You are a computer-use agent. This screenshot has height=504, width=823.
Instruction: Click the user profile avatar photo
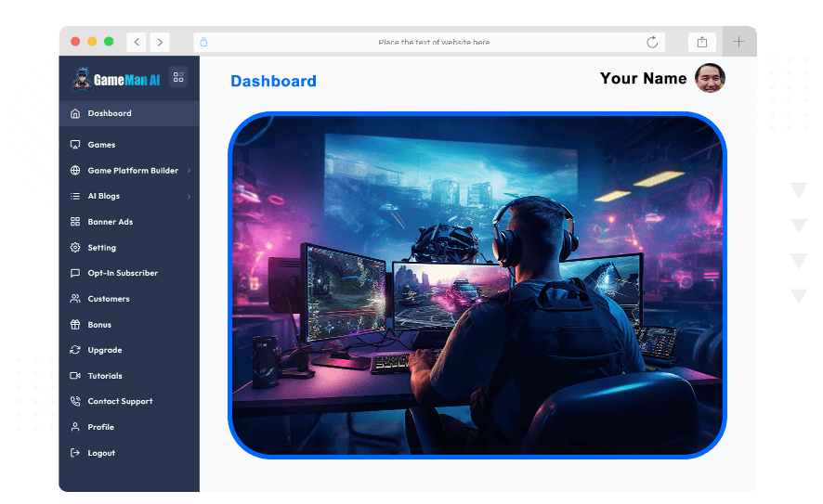point(710,78)
